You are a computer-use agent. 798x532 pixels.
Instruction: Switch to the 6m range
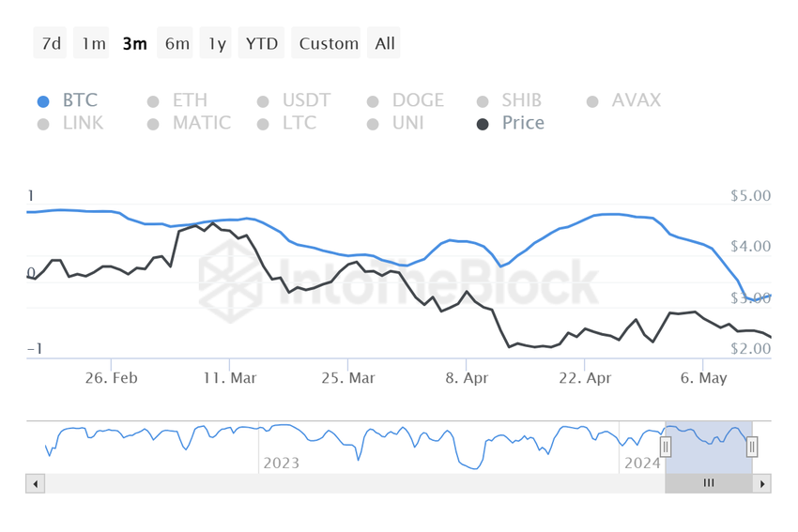(177, 43)
